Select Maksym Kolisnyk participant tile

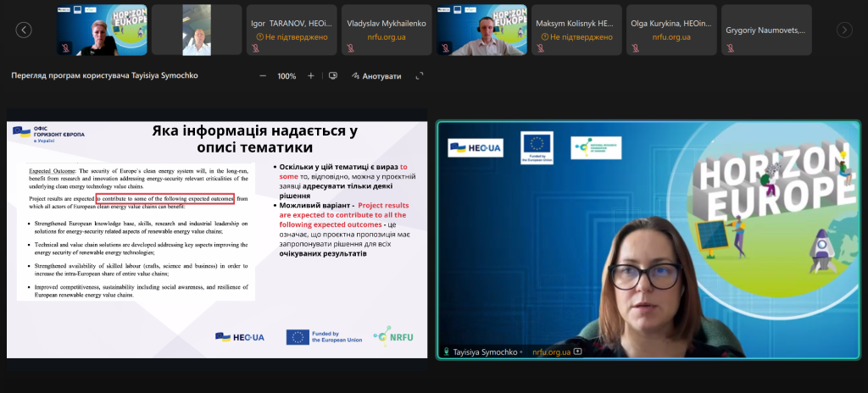[576, 30]
